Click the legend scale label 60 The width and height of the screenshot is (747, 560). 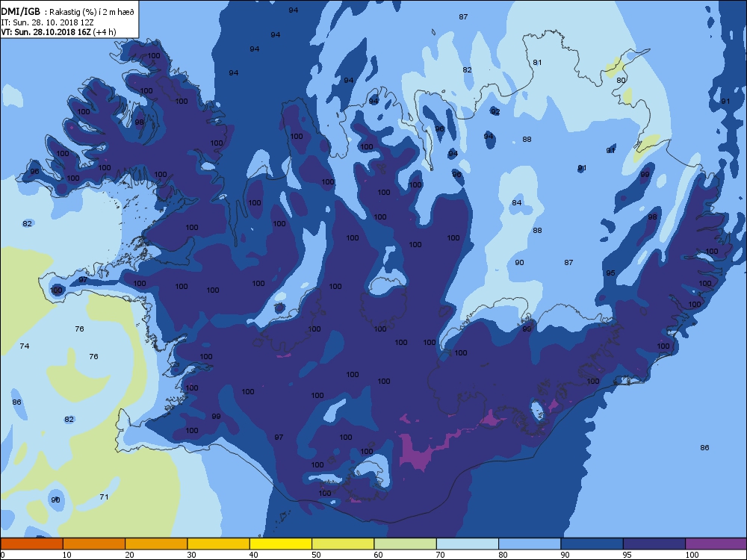pyautogui.click(x=378, y=555)
